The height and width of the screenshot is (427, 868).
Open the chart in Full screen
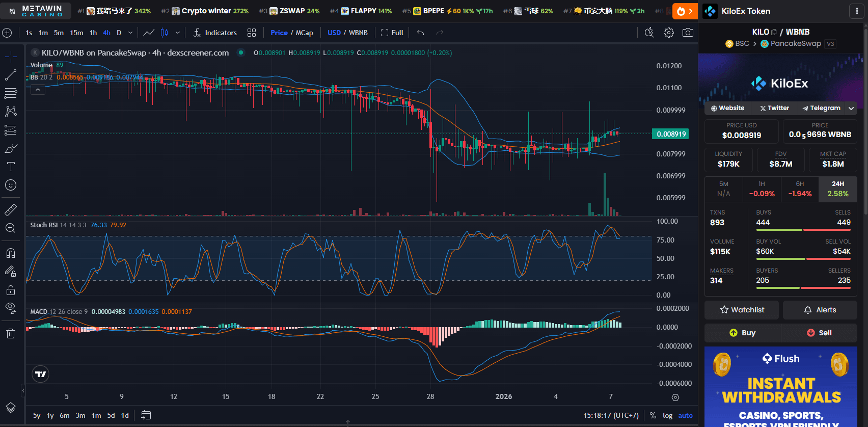tap(392, 33)
